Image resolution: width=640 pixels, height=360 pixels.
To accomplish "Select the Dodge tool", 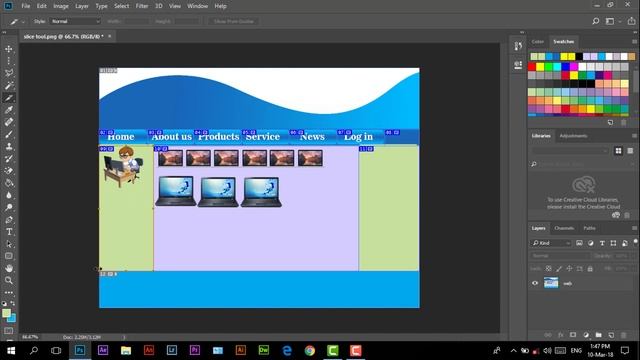I will (9, 207).
